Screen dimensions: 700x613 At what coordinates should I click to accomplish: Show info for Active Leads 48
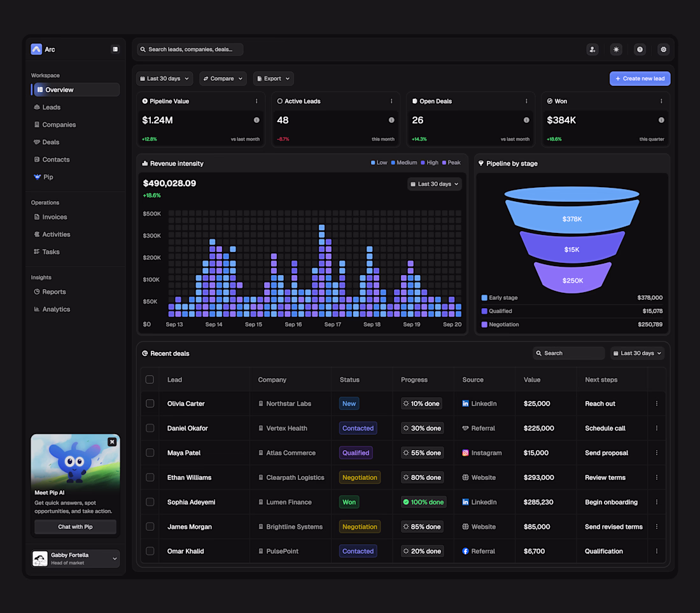tap(391, 120)
